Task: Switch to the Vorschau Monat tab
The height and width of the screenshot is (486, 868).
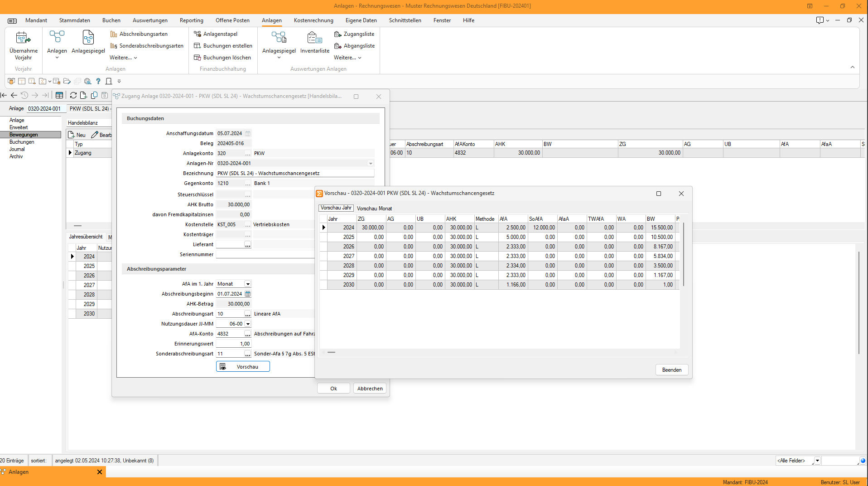Action: (374, 209)
